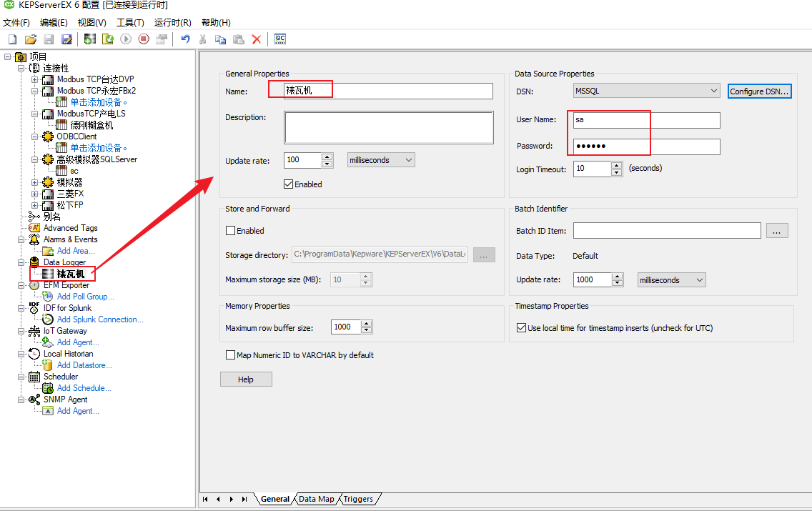Switch to the Data Map tab
Screen dimensions: 812x511
[x=317, y=499]
